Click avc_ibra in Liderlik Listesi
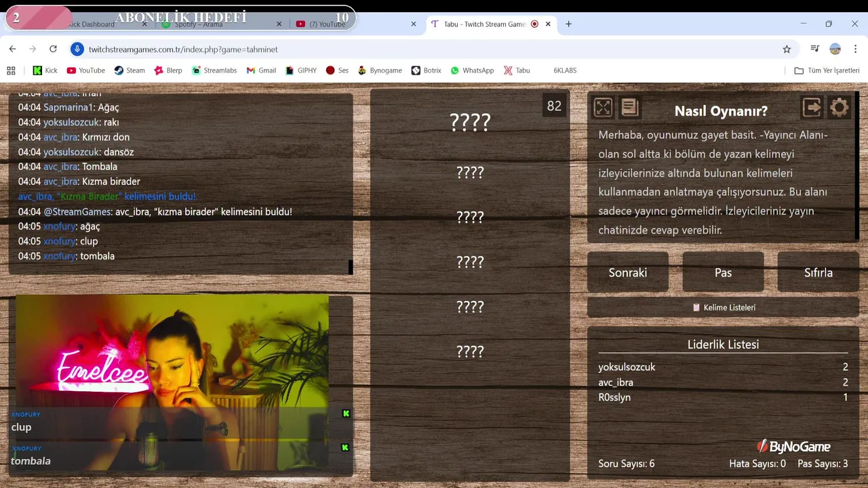 (616, 382)
